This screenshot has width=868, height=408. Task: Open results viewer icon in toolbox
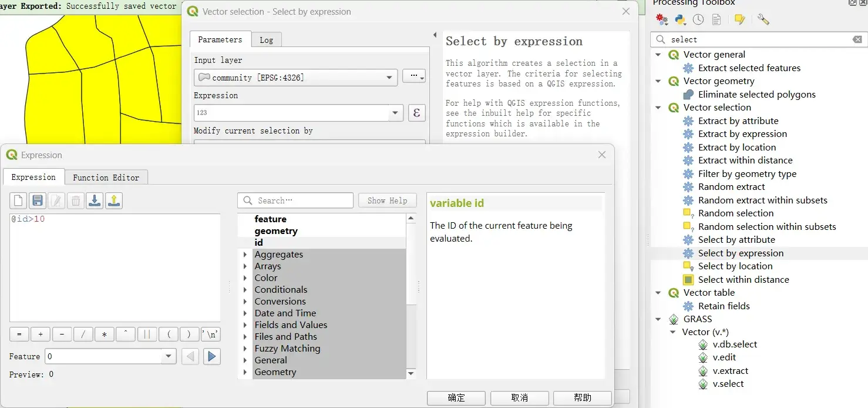(716, 20)
